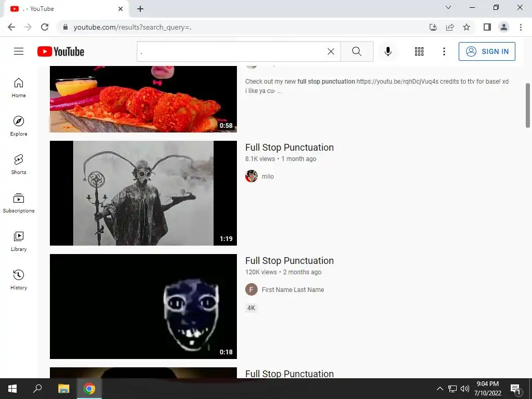Click the 4K badge
Image resolution: width=532 pixels, height=399 pixels.
(251, 308)
